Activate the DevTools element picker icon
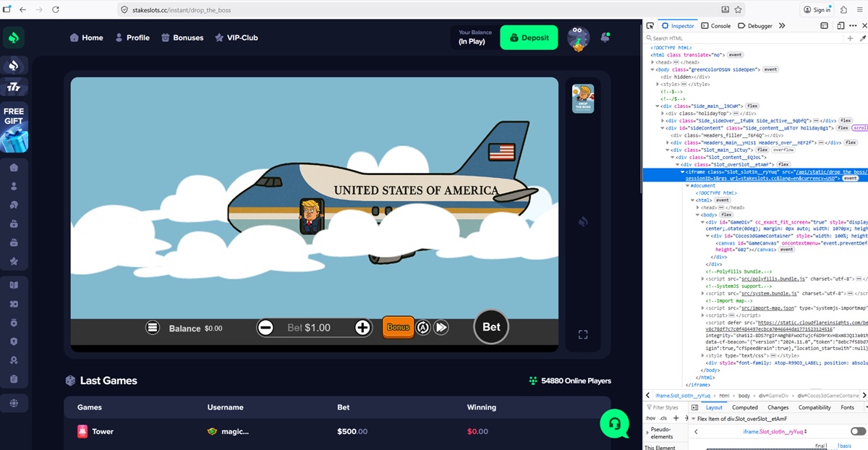The width and height of the screenshot is (868, 450). (650, 25)
